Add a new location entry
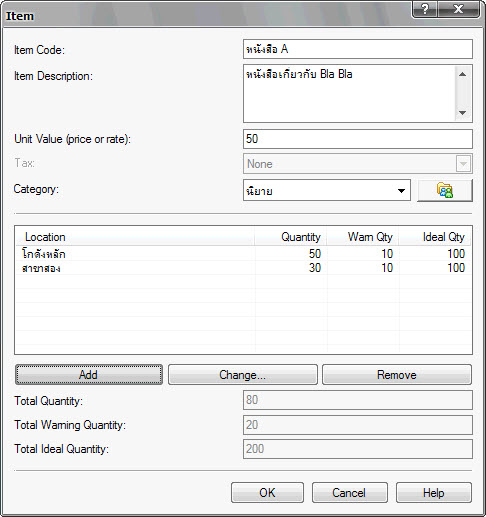The image size is (486, 517). (89, 375)
